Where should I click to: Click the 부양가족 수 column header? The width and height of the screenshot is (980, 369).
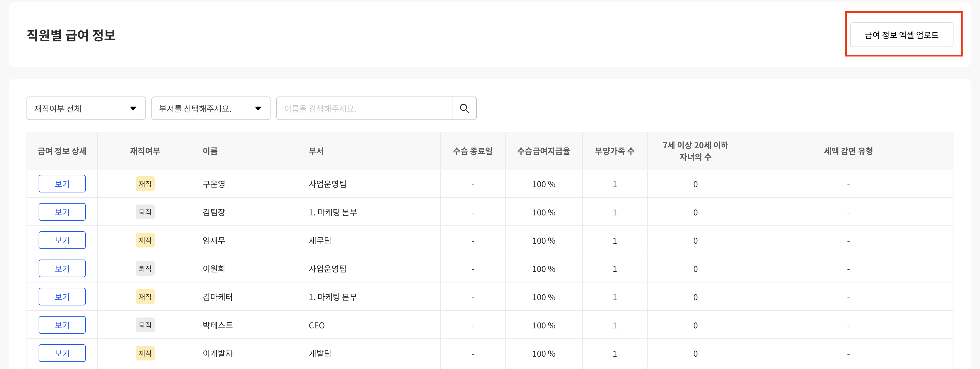(x=614, y=151)
